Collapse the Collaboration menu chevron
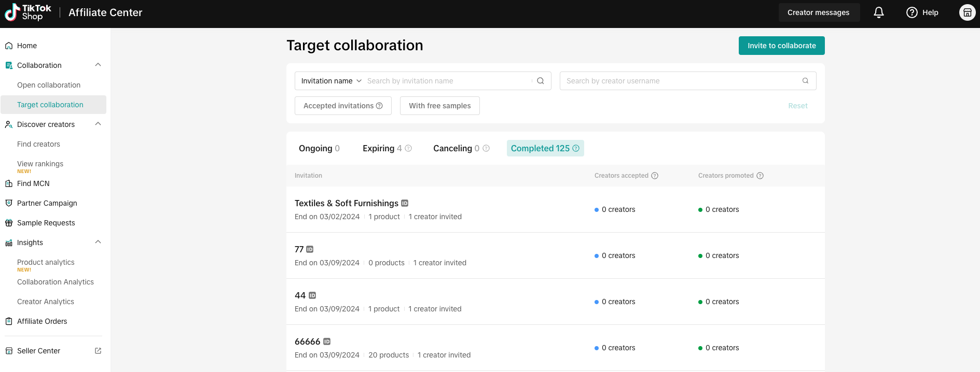Viewport: 980px width, 372px height. 98,65
